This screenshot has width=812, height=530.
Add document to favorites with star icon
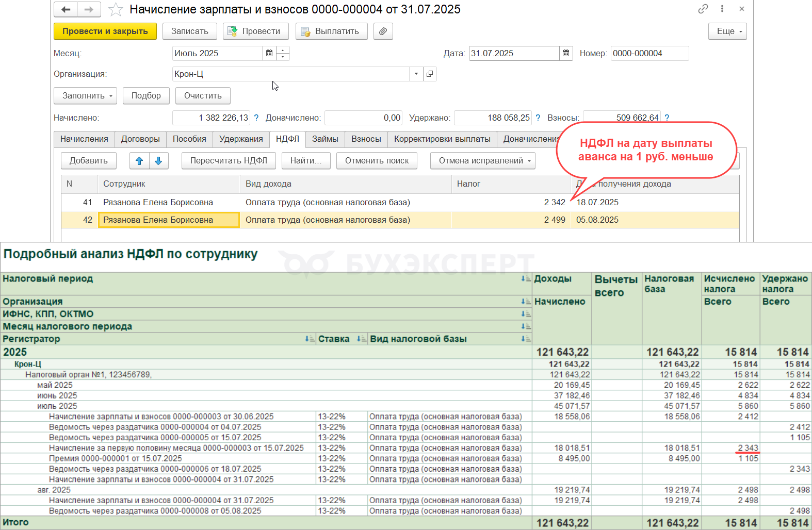pyautogui.click(x=116, y=9)
